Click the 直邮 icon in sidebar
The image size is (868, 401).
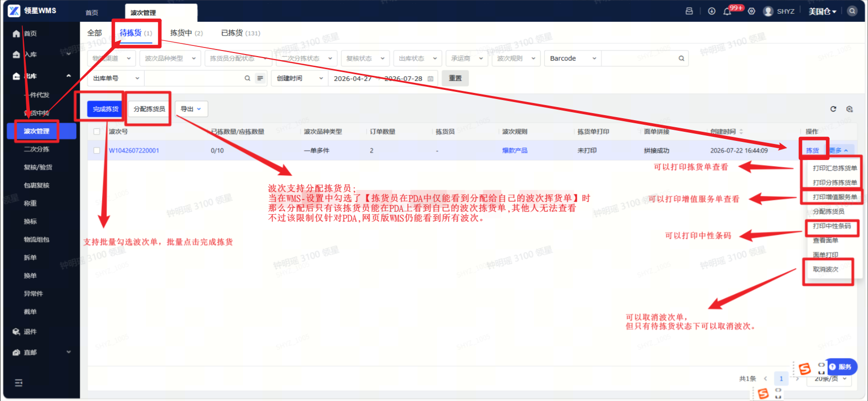tap(16, 353)
